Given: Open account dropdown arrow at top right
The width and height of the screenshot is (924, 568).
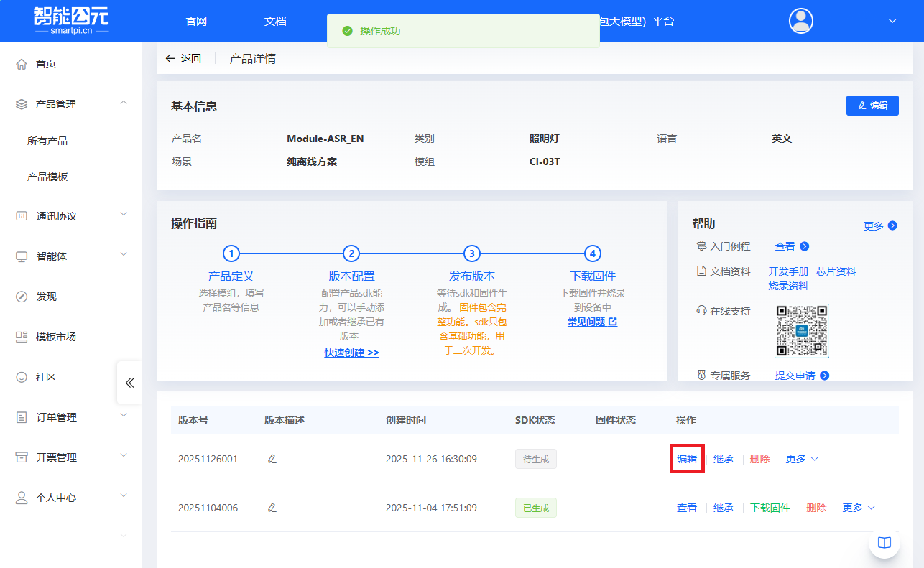Looking at the screenshot, I should coord(892,21).
